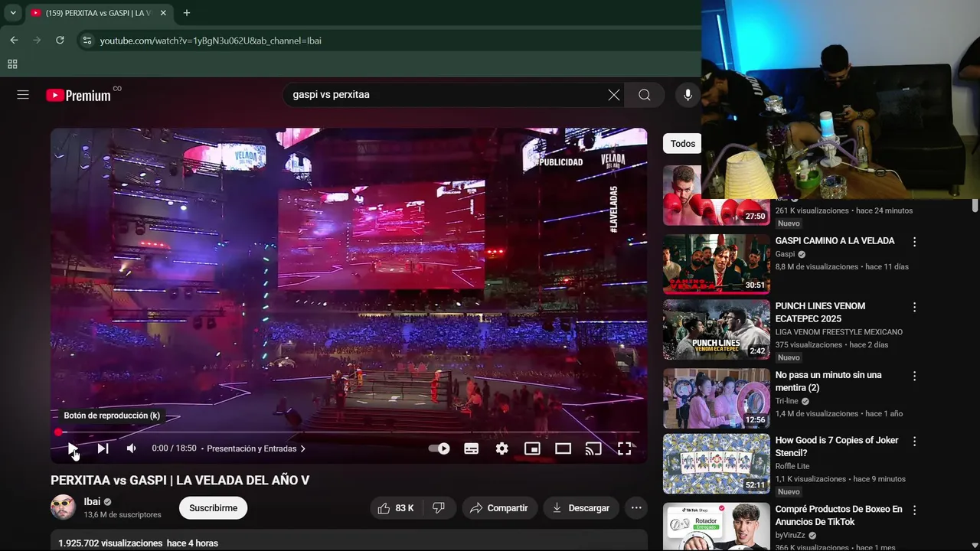
Task: Open a new browser tab with plus
Action: pyautogui.click(x=186, y=13)
